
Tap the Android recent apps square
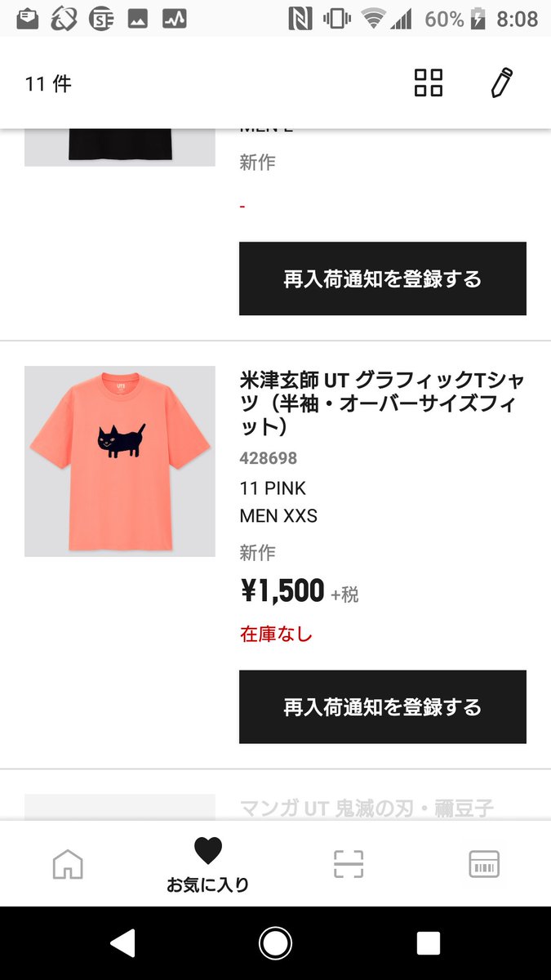click(428, 943)
